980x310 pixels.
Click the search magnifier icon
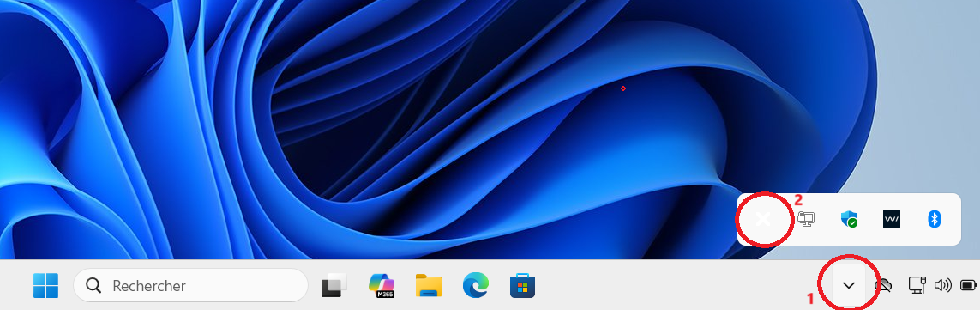click(93, 286)
